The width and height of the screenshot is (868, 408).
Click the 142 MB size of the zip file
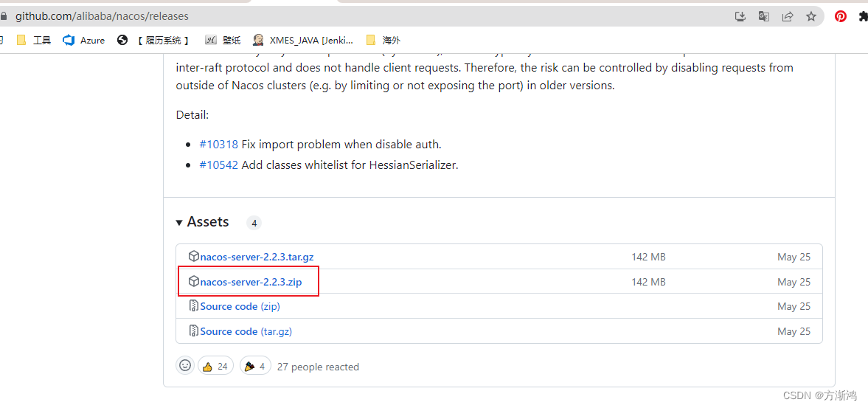[x=648, y=282]
